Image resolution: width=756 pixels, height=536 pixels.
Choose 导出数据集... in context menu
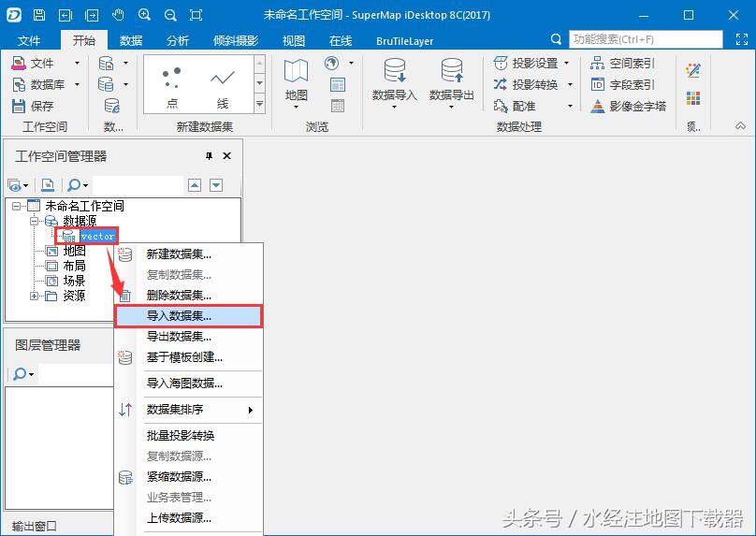(189, 337)
